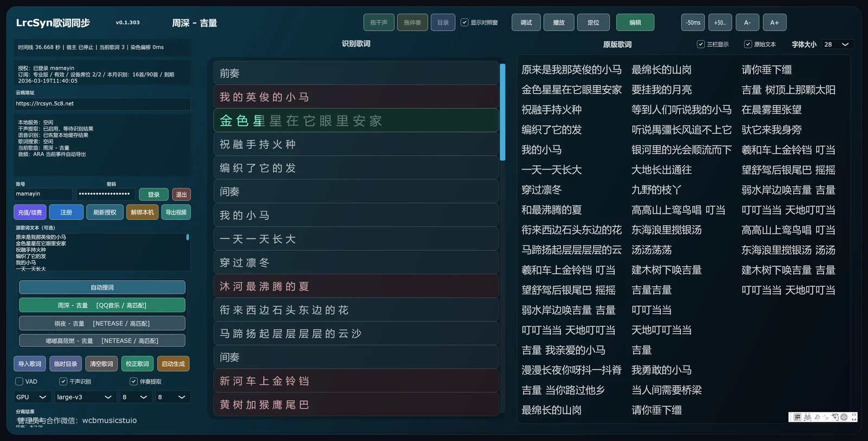Screen dimensions: 868x441
Task: Focus the 云端地址 URL field
Action: [x=102, y=104]
